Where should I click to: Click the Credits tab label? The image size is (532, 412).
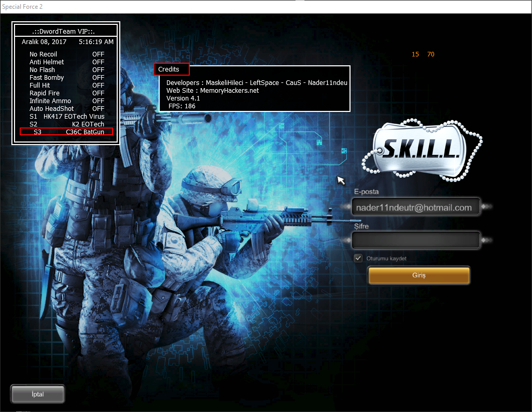(x=169, y=69)
